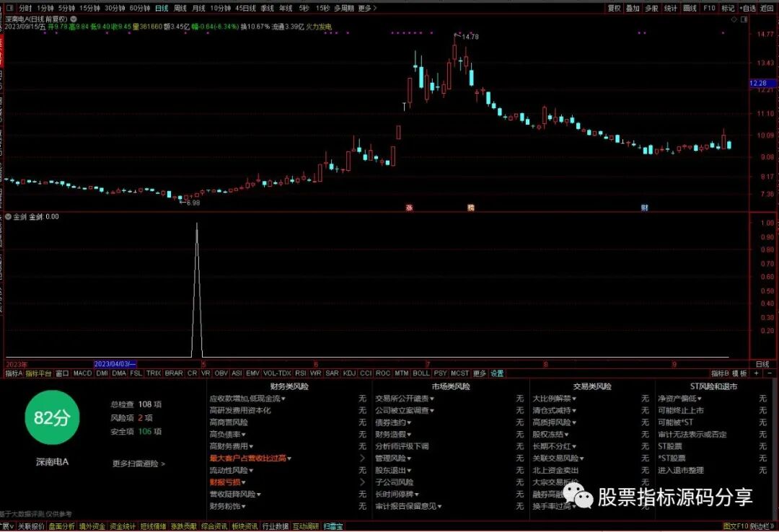This screenshot has width=779, height=532.
Task: Click the minus zoom button by 模板
Action: [770, 373]
